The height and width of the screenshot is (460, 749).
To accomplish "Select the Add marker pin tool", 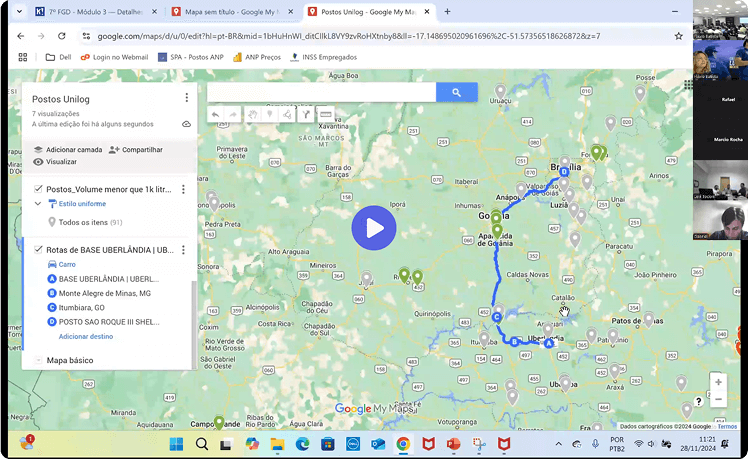I will coord(270,115).
